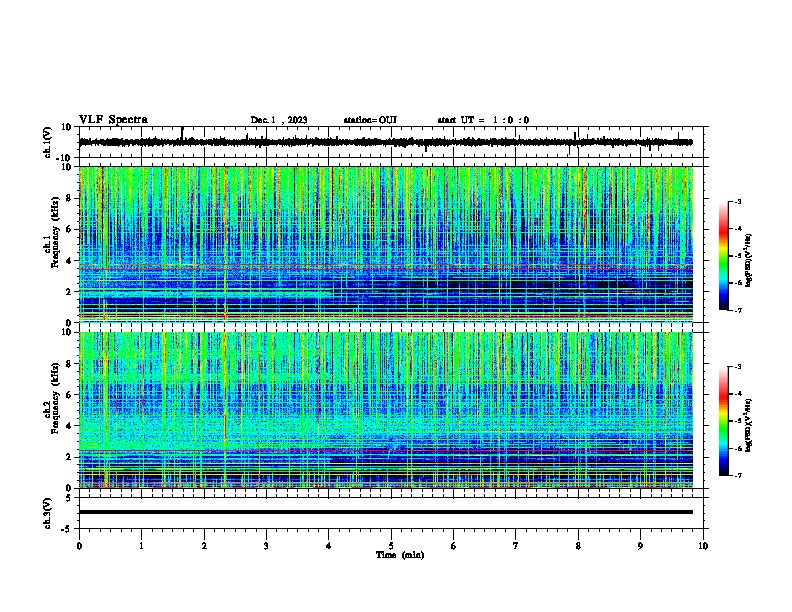Viewport: 792px width, 612px height.
Task: Click the 'start UT = 1:0:0' label
Action: pos(483,120)
